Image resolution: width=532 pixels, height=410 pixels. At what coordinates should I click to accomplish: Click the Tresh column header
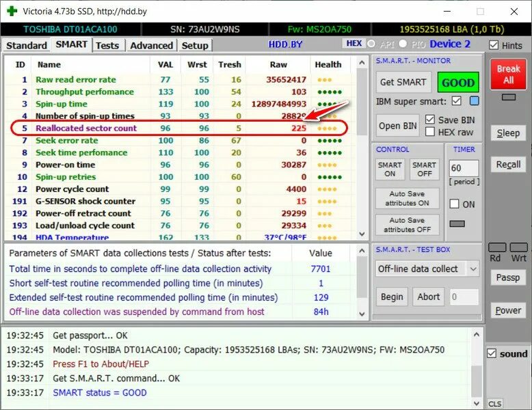tap(230, 64)
